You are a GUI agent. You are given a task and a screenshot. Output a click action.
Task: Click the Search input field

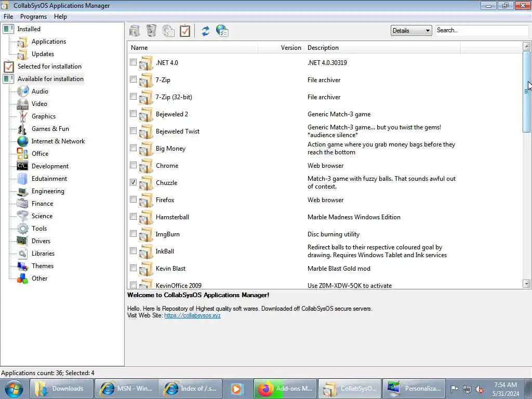click(x=482, y=30)
